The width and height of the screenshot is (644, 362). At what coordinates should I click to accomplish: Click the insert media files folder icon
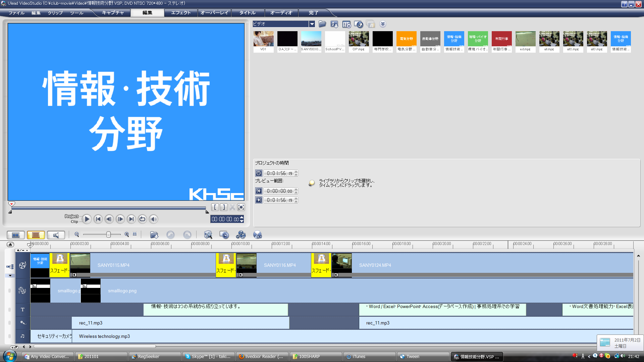(x=154, y=235)
